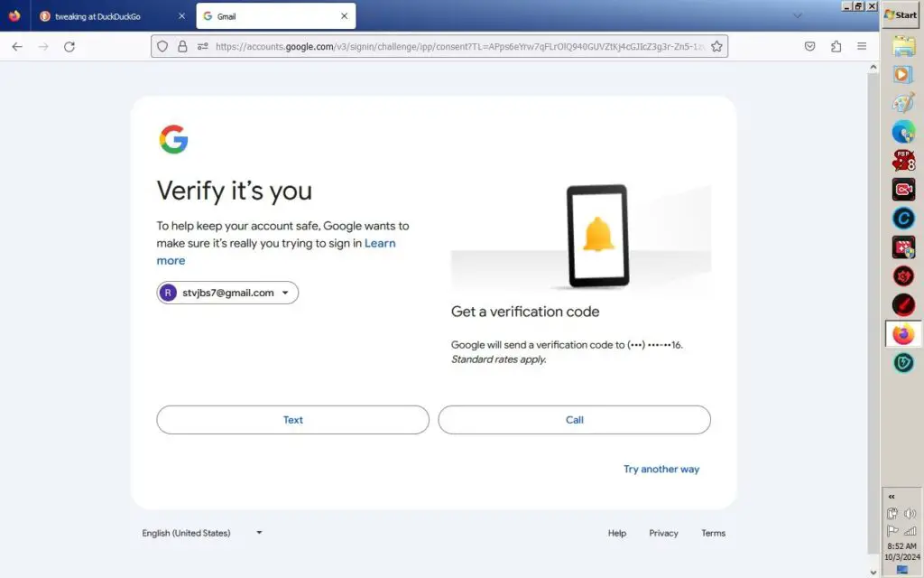The image size is (924, 578).
Task: Open the red film clapper app icon
Action: 903,247
